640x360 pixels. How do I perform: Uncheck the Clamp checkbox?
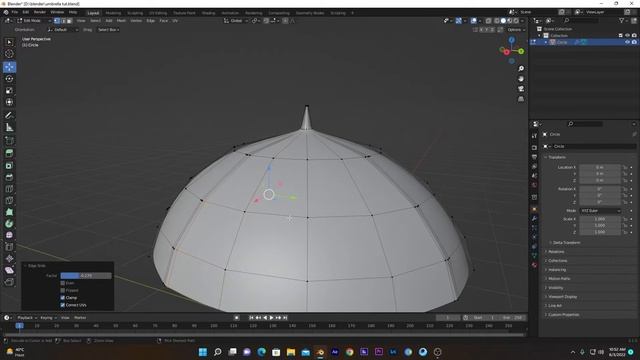click(62, 298)
